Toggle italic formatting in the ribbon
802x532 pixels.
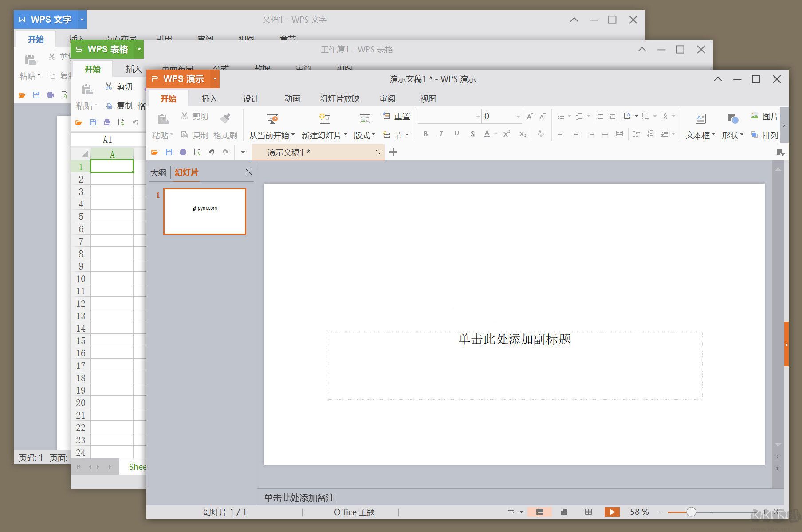(x=441, y=133)
